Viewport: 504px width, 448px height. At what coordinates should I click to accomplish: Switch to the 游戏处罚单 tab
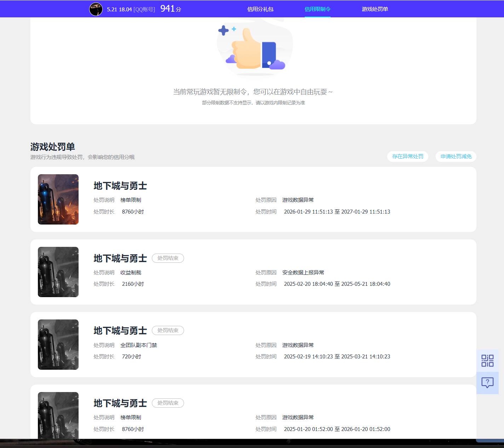(374, 9)
